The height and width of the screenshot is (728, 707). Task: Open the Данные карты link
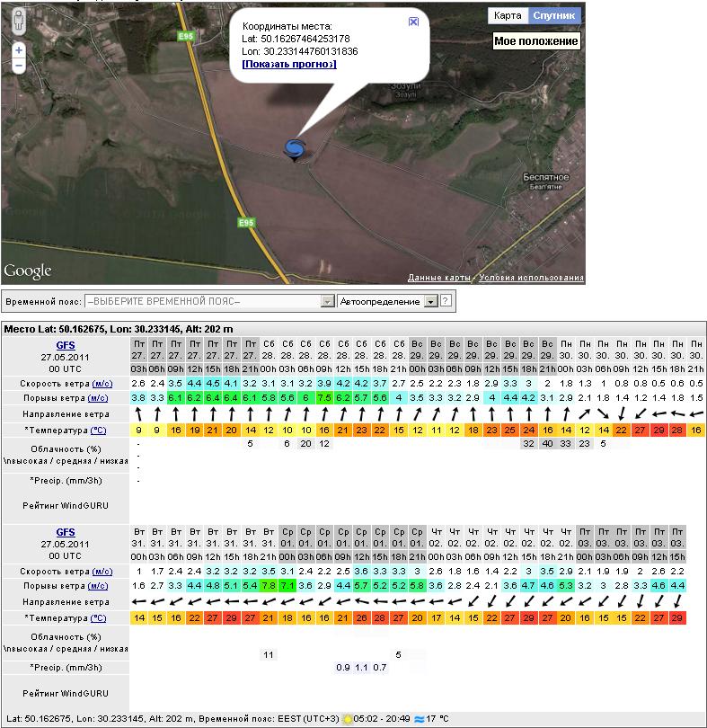click(439, 278)
